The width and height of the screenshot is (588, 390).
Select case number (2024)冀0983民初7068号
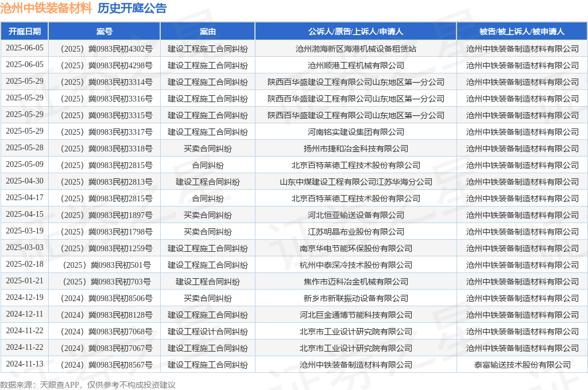click(x=106, y=331)
